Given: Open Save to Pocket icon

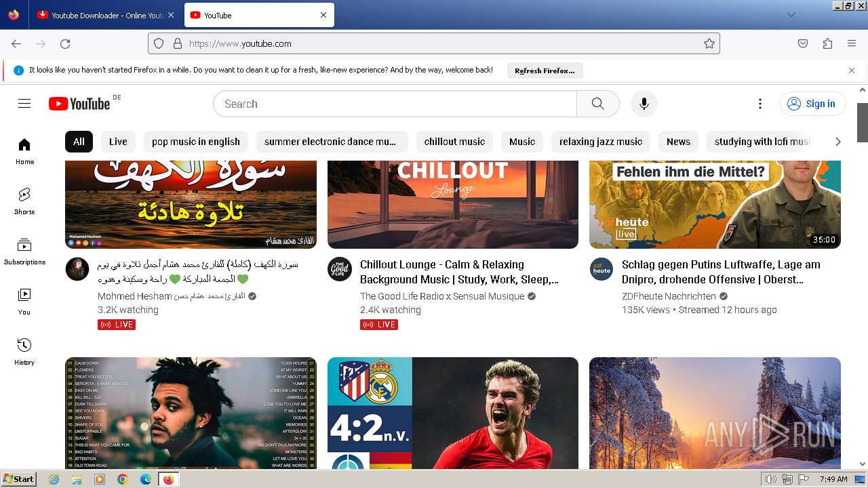Looking at the screenshot, I should [803, 43].
